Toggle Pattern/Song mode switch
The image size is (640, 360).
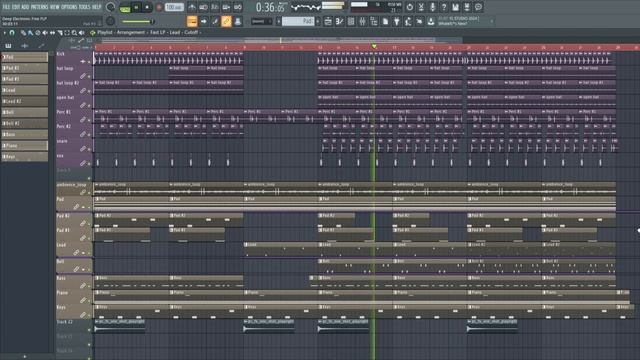coord(125,7)
